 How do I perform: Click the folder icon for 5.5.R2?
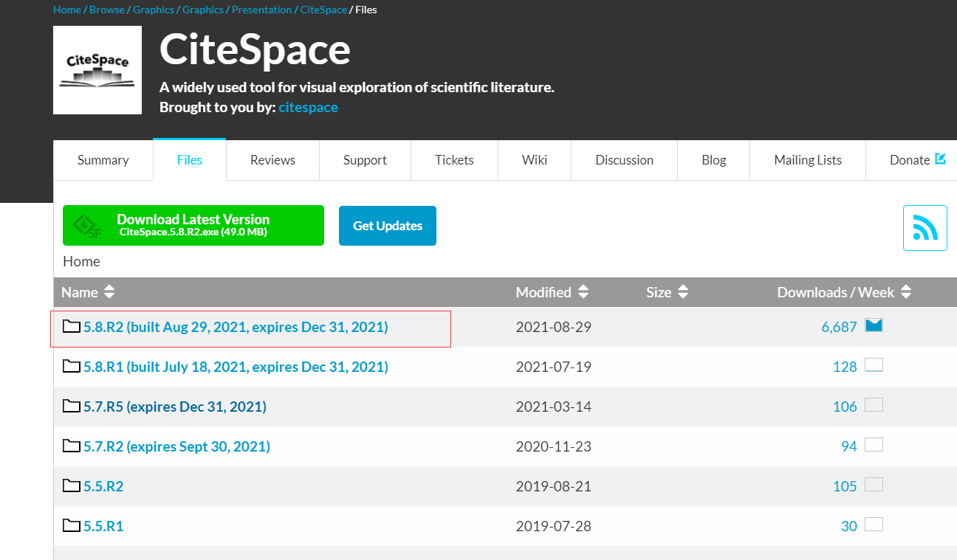click(72, 485)
